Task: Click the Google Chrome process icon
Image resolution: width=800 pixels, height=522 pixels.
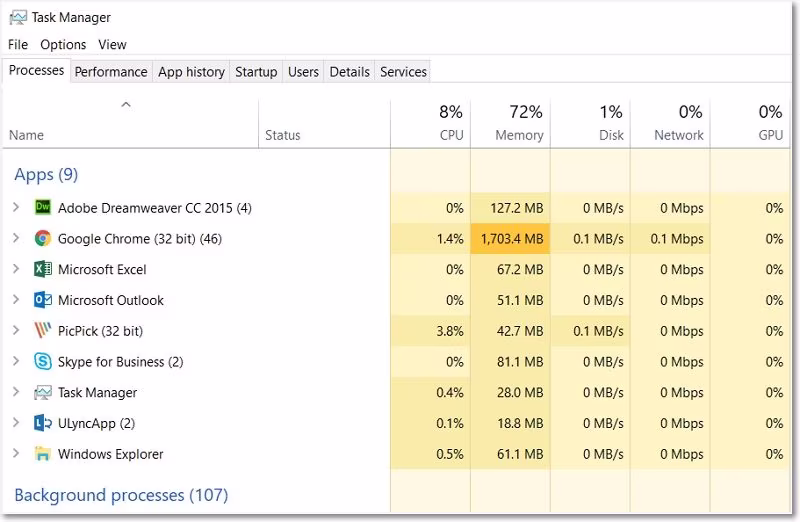Action: [x=42, y=239]
